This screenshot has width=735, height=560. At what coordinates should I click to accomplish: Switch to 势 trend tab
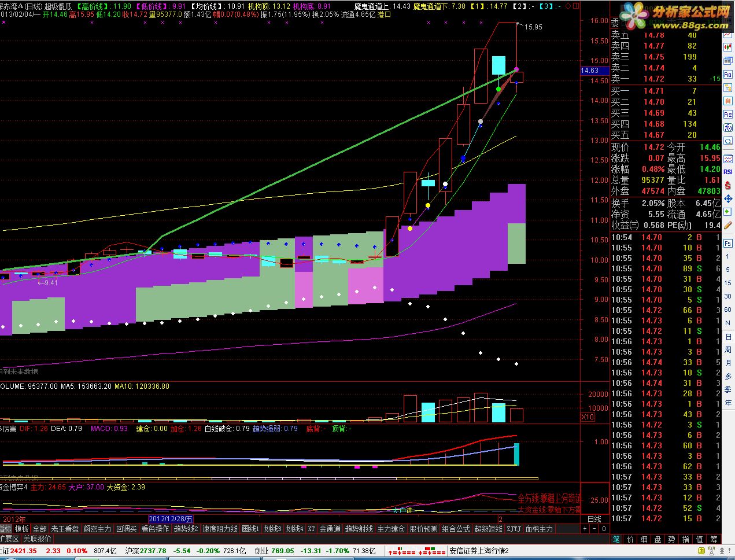point(671,539)
